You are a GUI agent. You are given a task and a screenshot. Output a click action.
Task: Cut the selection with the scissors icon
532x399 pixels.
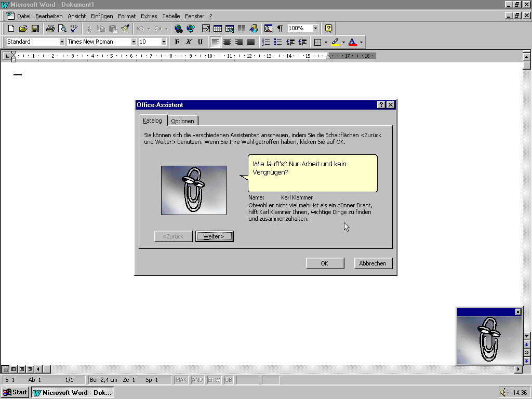(x=89, y=29)
